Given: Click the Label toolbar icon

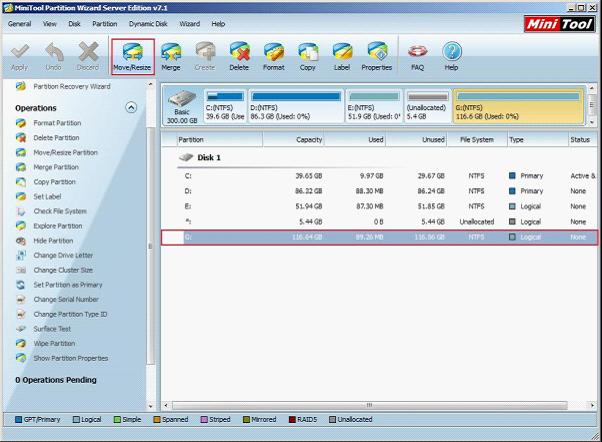Looking at the screenshot, I should [342, 56].
